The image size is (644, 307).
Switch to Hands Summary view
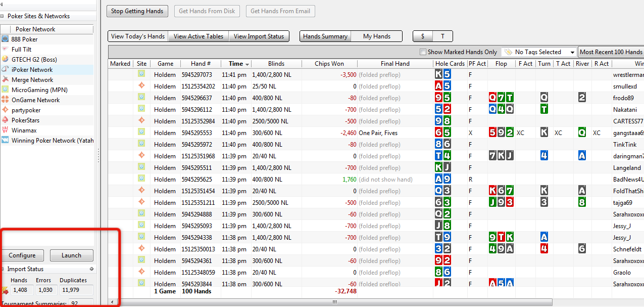(325, 36)
